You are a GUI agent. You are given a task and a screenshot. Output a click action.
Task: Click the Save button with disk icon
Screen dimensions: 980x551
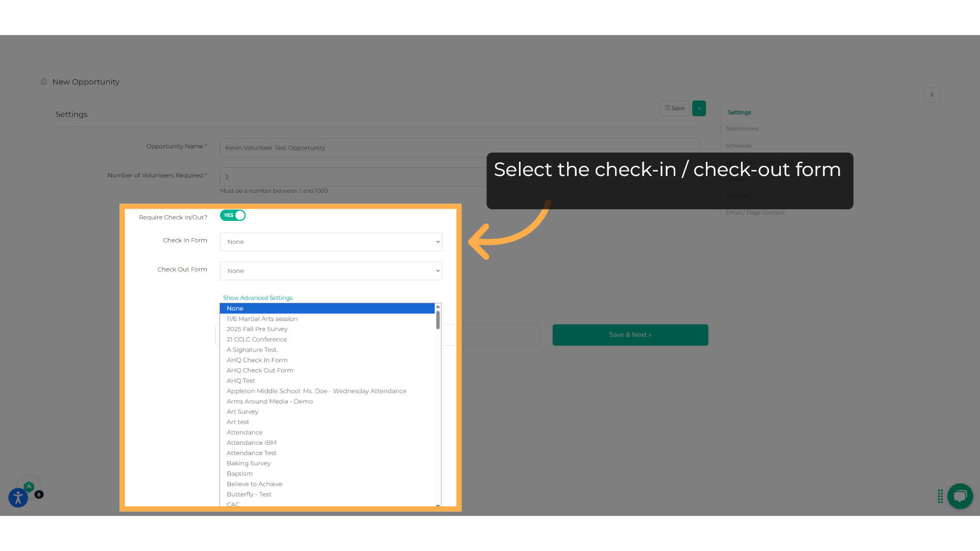click(675, 108)
